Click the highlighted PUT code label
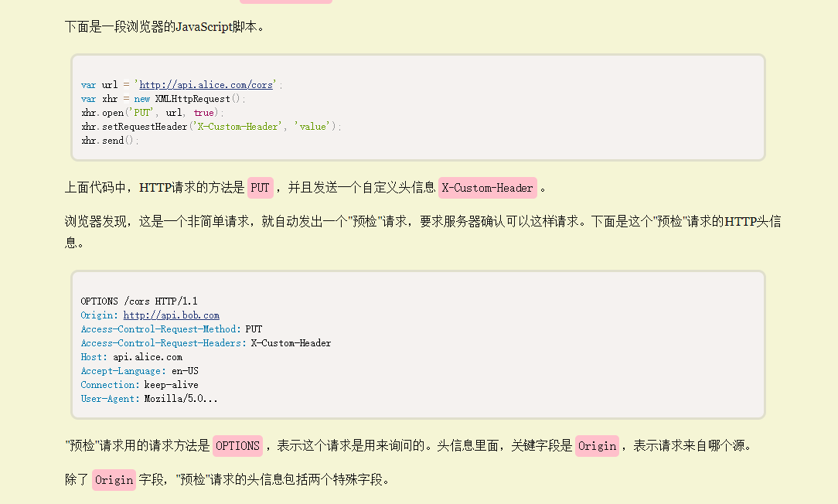838x504 pixels. coord(261,187)
